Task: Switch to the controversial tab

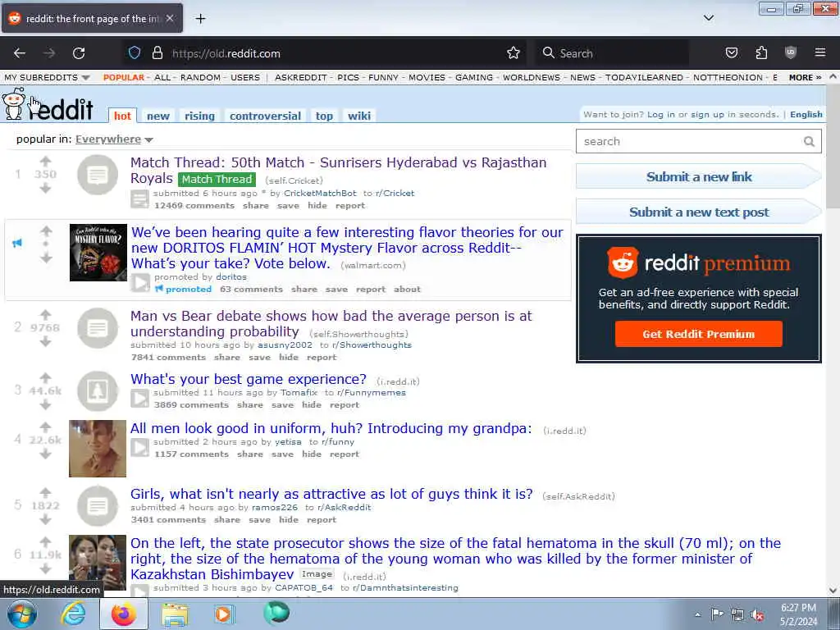Action: (x=265, y=116)
